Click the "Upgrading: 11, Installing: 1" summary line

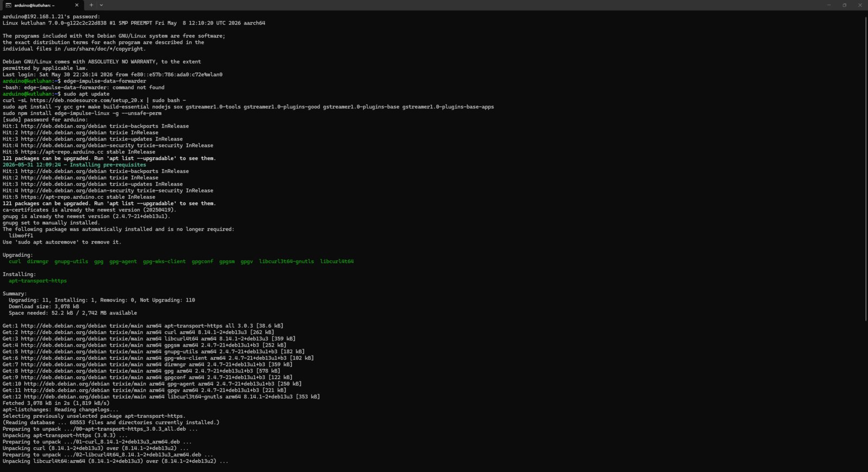point(102,300)
